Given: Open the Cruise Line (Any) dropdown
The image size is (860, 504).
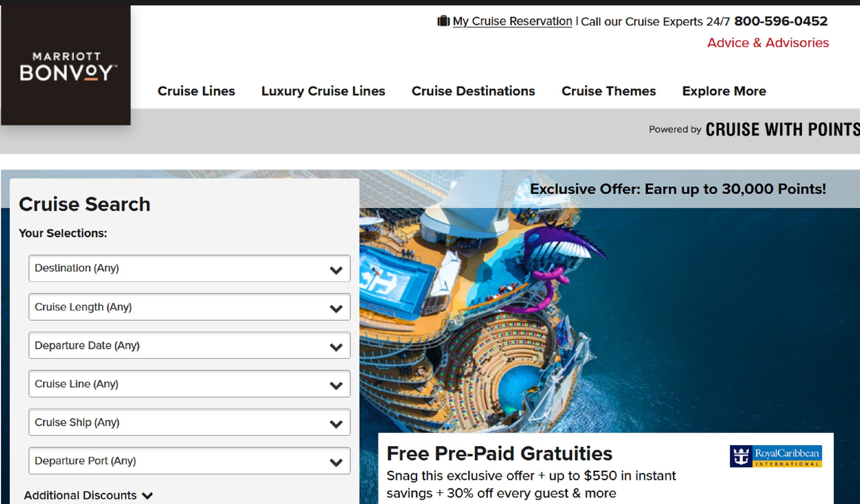Looking at the screenshot, I should 189,384.
